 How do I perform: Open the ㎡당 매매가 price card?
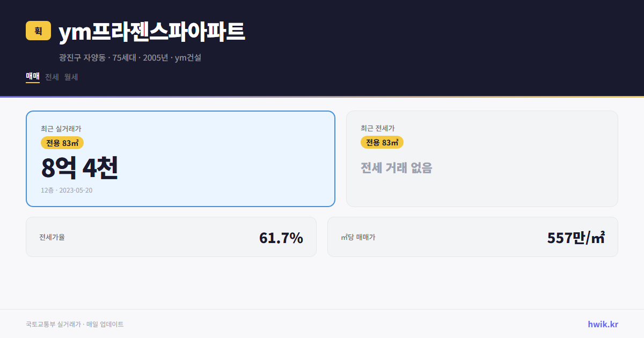click(x=472, y=237)
